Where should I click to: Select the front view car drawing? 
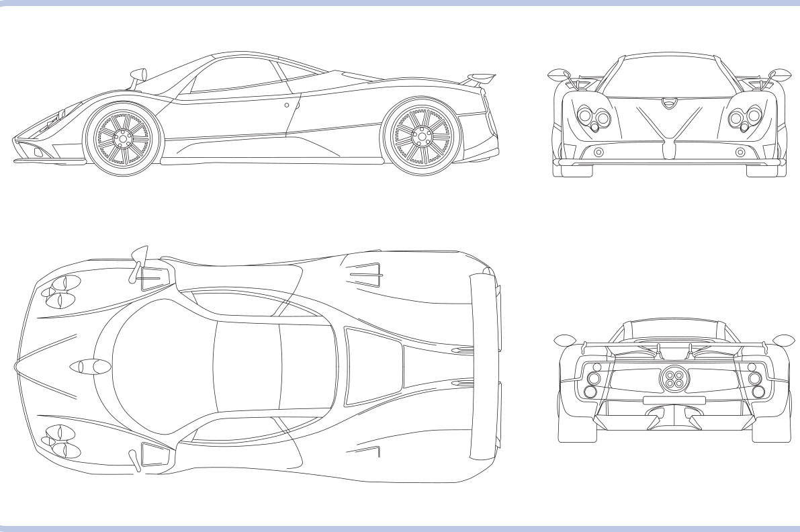[x=669, y=115]
